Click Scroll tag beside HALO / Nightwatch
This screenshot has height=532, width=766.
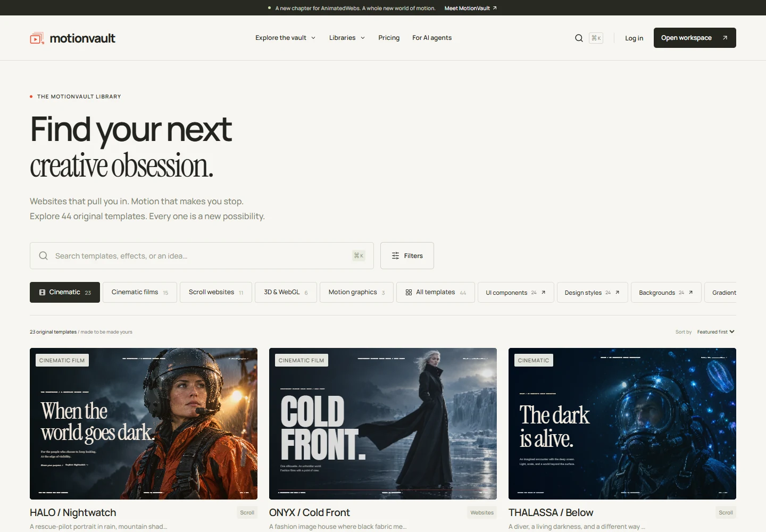(x=247, y=513)
